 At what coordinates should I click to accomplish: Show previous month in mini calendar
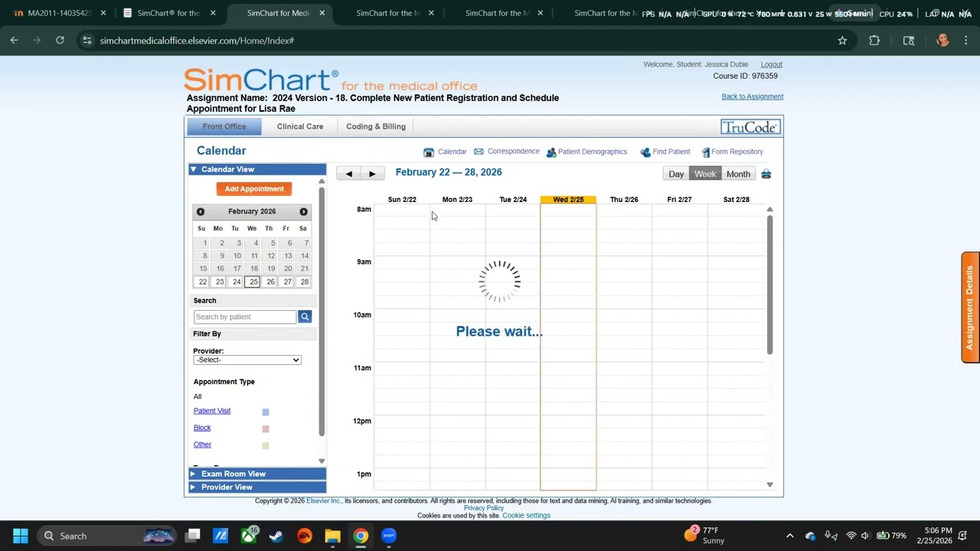click(201, 212)
